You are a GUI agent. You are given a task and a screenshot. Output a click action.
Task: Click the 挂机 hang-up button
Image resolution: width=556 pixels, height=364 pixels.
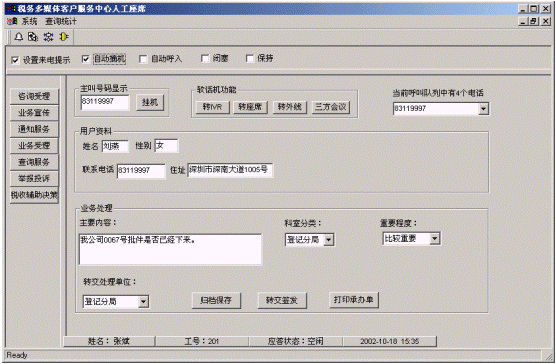[150, 102]
